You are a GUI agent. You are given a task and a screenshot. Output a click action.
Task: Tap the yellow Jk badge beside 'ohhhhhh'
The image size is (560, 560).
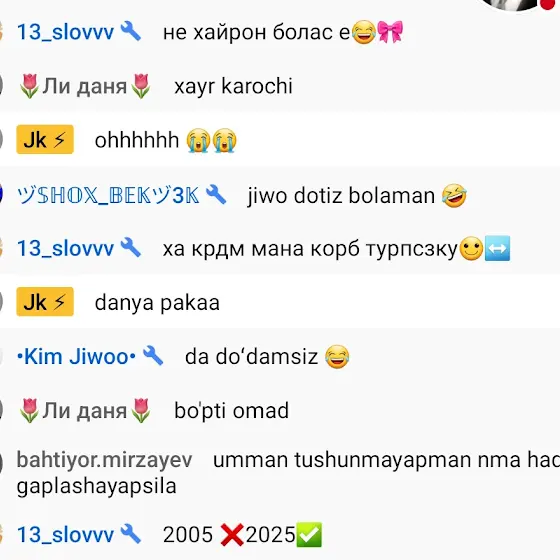tap(45, 139)
